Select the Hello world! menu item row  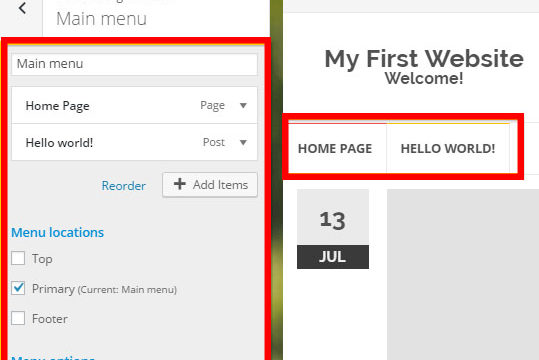[x=134, y=142]
